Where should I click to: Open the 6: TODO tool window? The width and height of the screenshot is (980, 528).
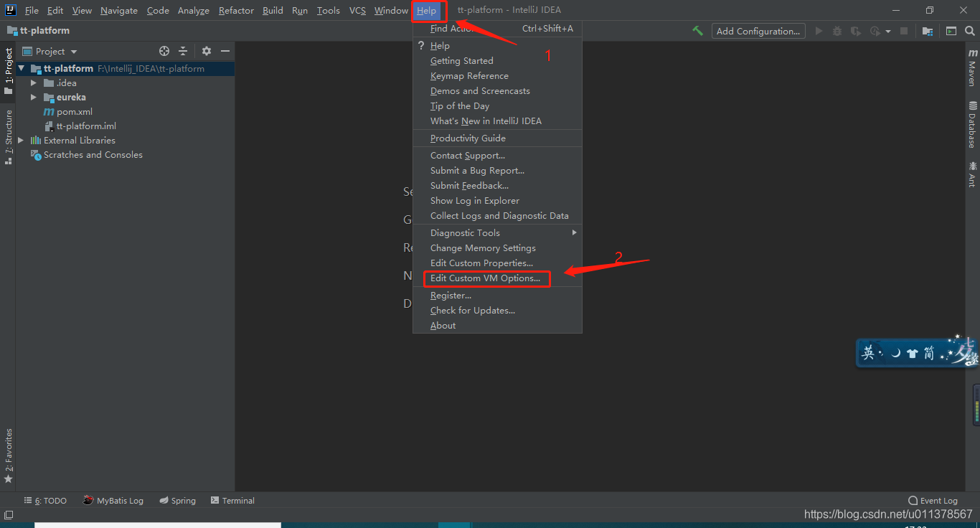(45, 501)
